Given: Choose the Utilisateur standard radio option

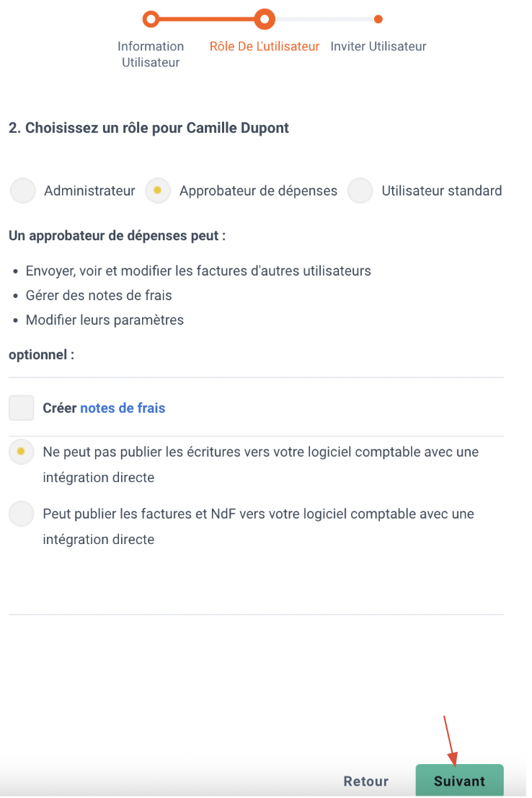Looking at the screenshot, I should (360, 191).
